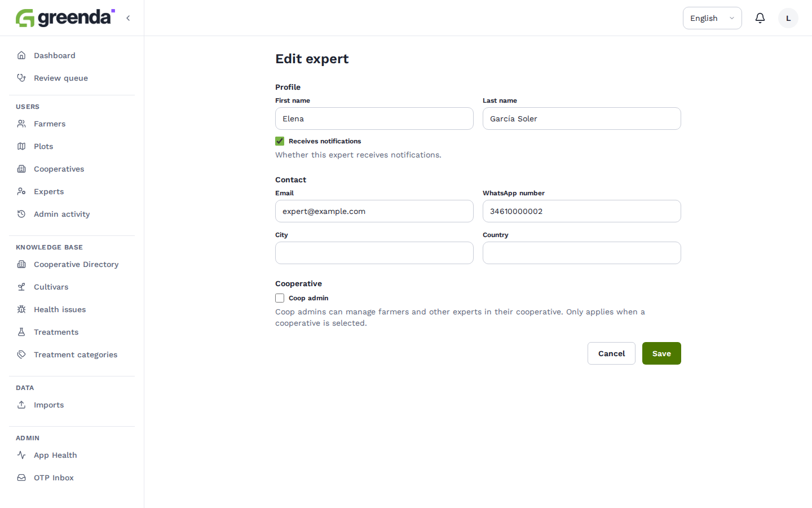Go to Cultivars
The image size is (812, 508).
72,287
